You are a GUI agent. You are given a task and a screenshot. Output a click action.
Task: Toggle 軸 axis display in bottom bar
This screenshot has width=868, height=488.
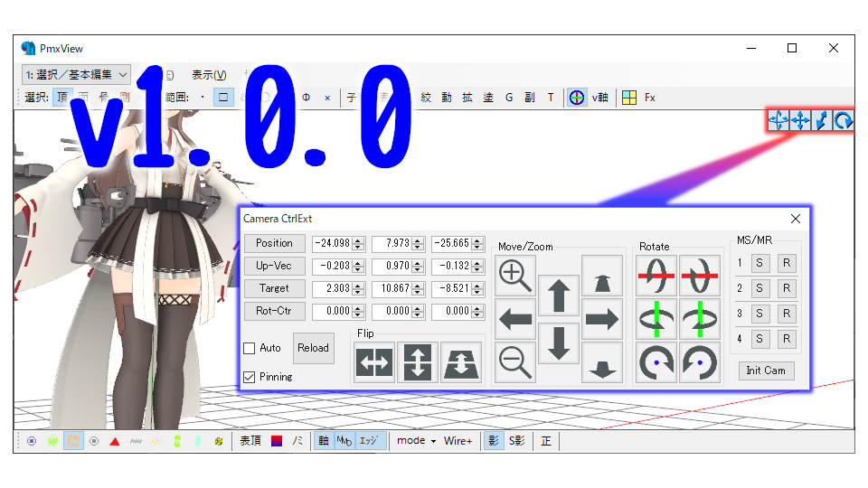[x=324, y=441]
